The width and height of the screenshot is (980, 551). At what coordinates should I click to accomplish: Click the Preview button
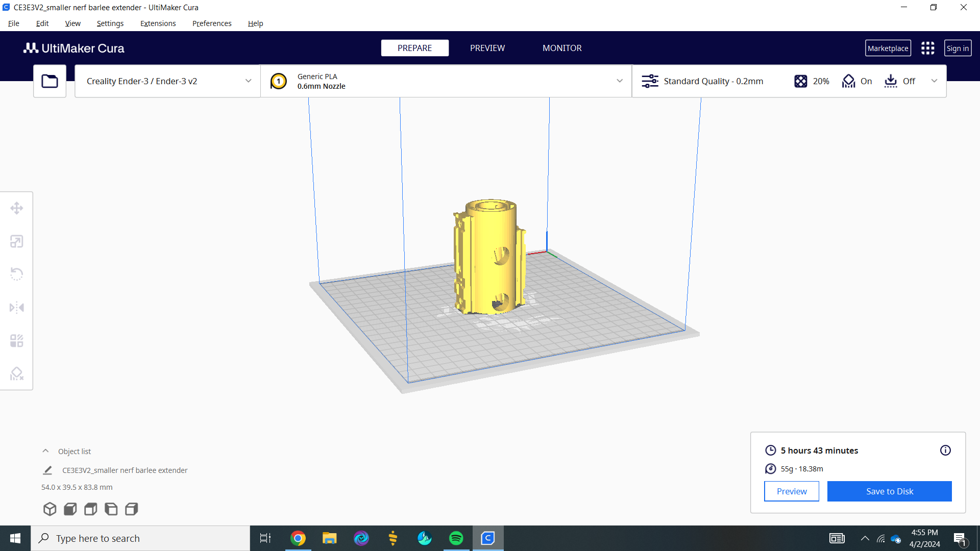[792, 491]
